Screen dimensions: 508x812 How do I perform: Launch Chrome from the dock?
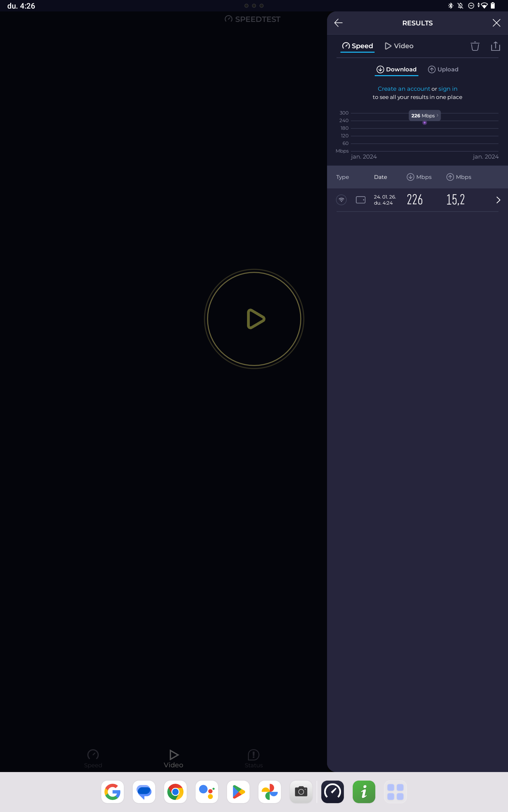click(175, 792)
